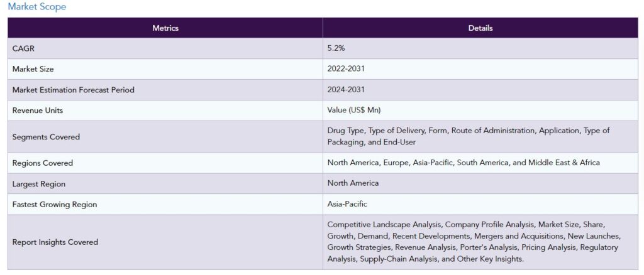Select the Largest Region row label
The width and height of the screenshot is (644, 275).
point(39,184)
